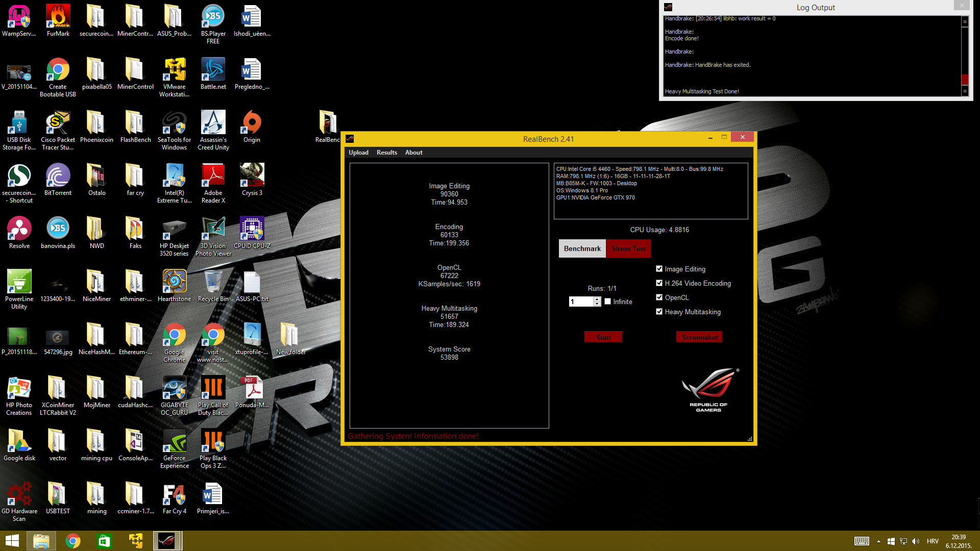Open the Hearthstone desktop icon

[174, 286]
